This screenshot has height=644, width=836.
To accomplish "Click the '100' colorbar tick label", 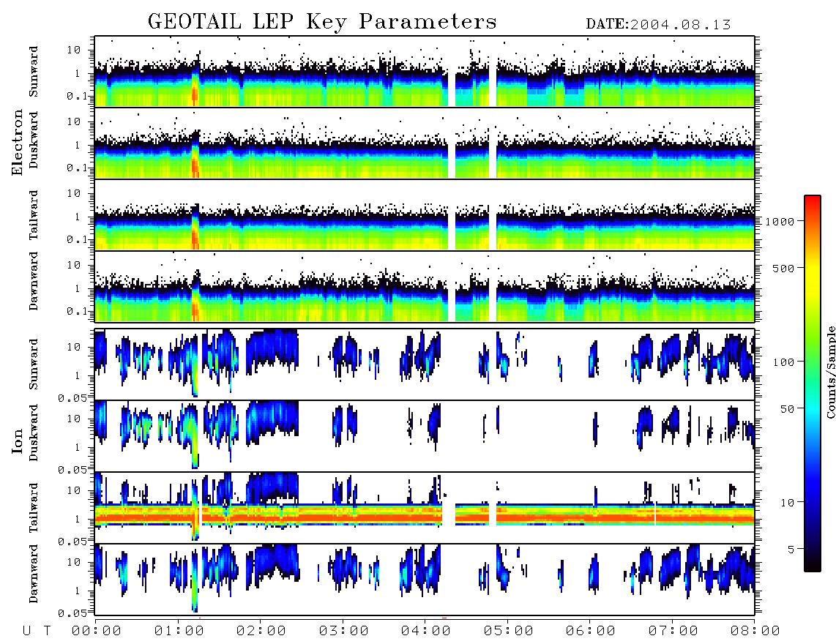I will (783, 362).
